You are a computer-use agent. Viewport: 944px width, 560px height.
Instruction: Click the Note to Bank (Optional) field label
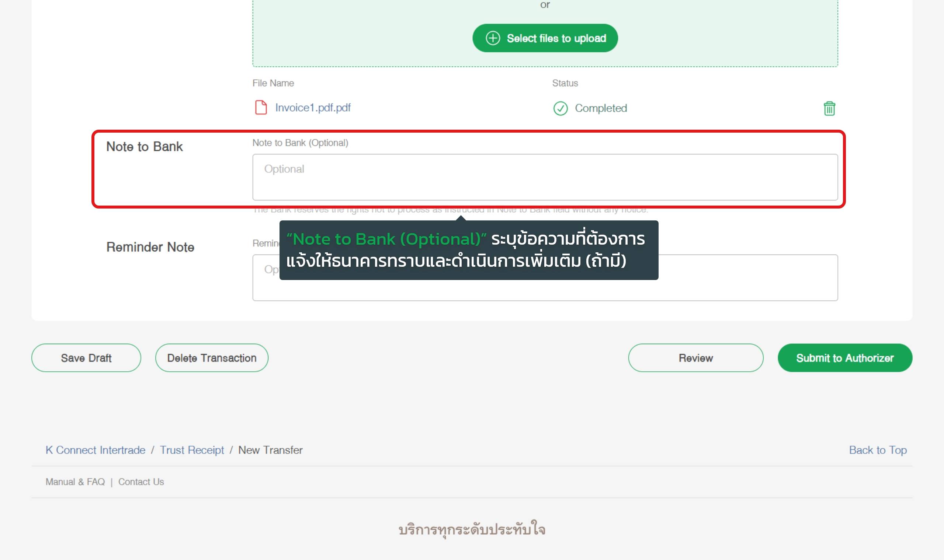coord(300,143)
